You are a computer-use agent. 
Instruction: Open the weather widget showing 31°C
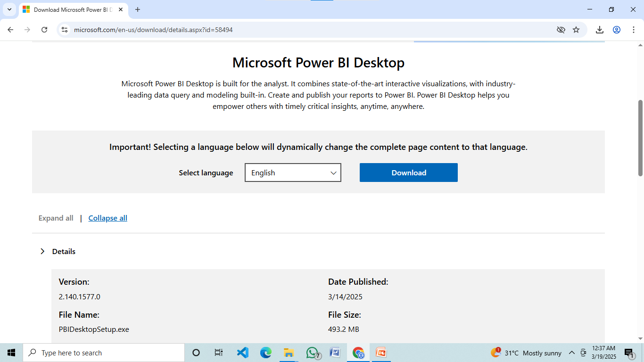tap(526, 353)
